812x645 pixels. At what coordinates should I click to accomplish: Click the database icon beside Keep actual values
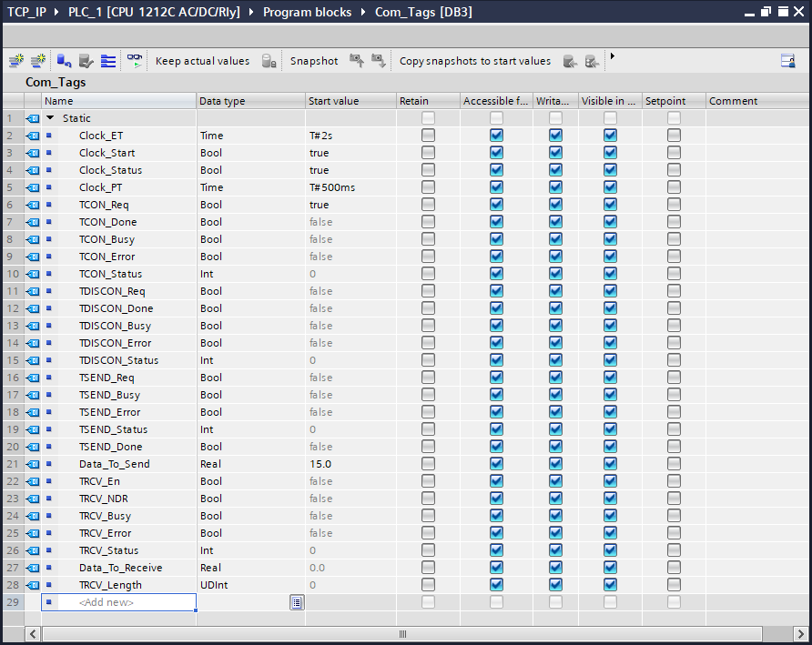(269, 61)
